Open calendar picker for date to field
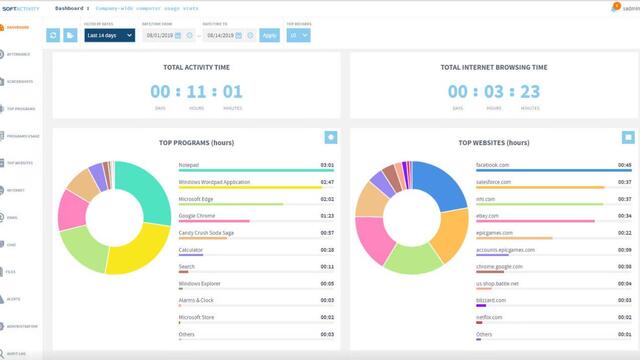This screenshot has height=360, width=640. (239, 36)
